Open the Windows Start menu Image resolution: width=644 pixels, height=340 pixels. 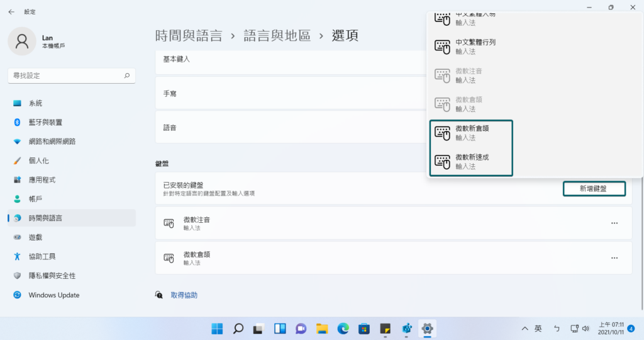coord(217,329)
